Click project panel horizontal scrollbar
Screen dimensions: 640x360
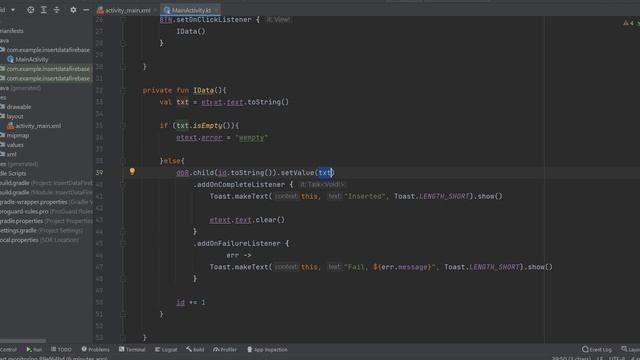(23, 340)
